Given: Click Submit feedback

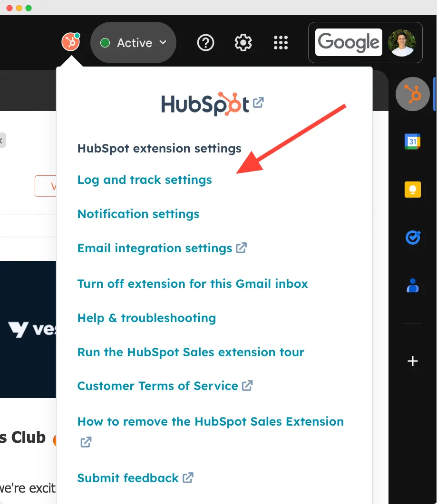Looking at the screenshot, I should point(127,478).
